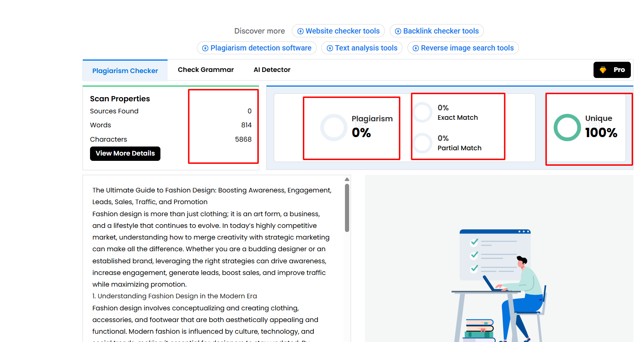Click the Reverse image search tools icon
644x342 pixels.
coord(416,48)
